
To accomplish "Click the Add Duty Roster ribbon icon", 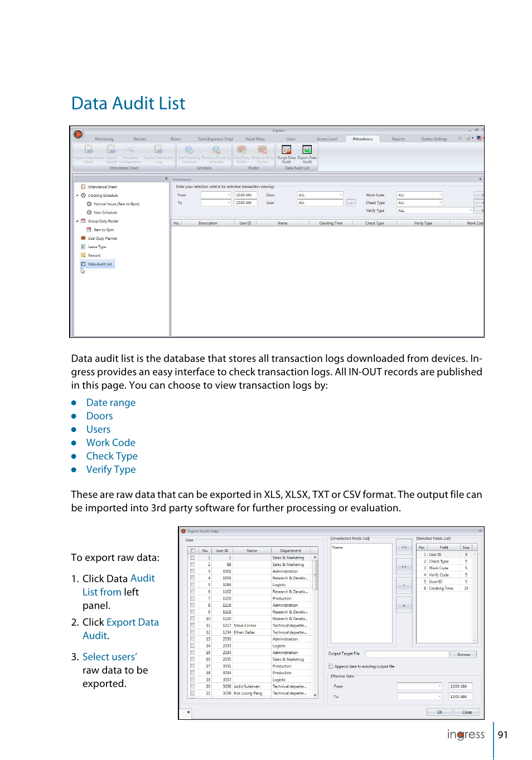I will click(x=241, y=149).
